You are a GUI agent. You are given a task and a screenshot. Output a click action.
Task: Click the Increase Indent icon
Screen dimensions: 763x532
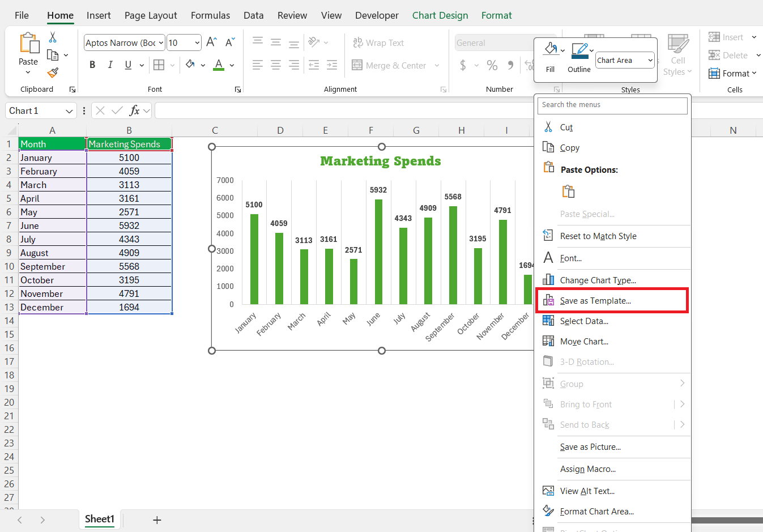coord(332,65)
